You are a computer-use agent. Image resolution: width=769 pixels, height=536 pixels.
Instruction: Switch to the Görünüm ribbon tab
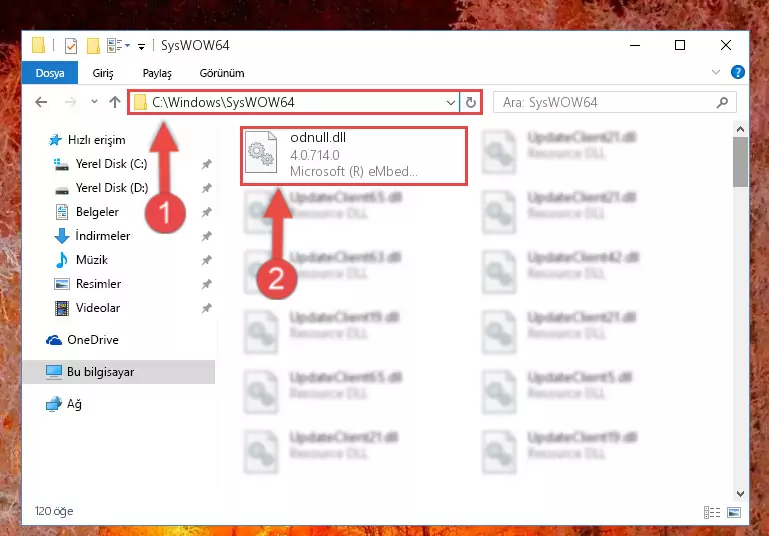coord(222,73)
